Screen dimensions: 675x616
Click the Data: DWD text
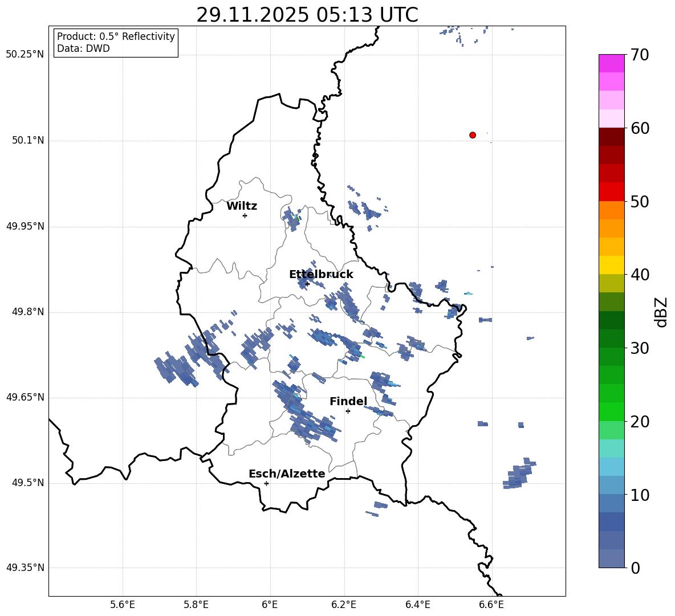pos(83,48)
